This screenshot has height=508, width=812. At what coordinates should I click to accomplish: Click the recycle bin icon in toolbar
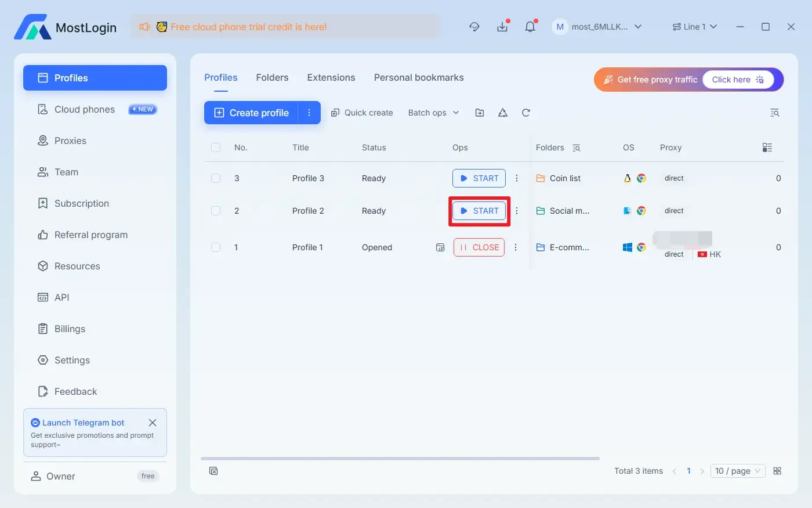click(502, 112)
